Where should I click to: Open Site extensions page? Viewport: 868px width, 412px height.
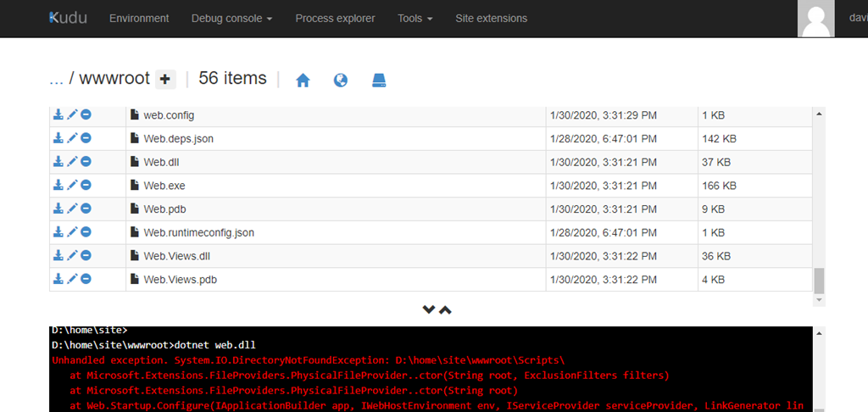click(491, 18)
